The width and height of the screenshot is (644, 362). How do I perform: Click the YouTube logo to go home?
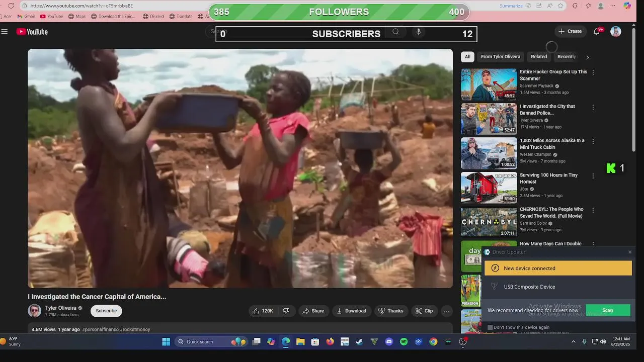[32, 32]
